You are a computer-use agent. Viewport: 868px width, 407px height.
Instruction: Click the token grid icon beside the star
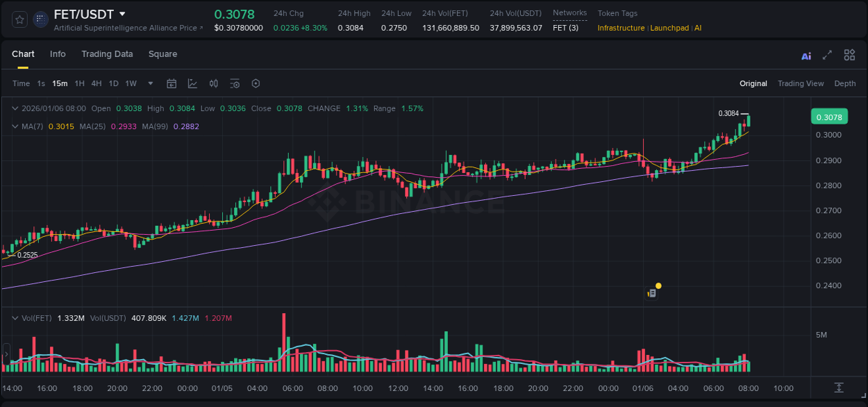point(40,19)
